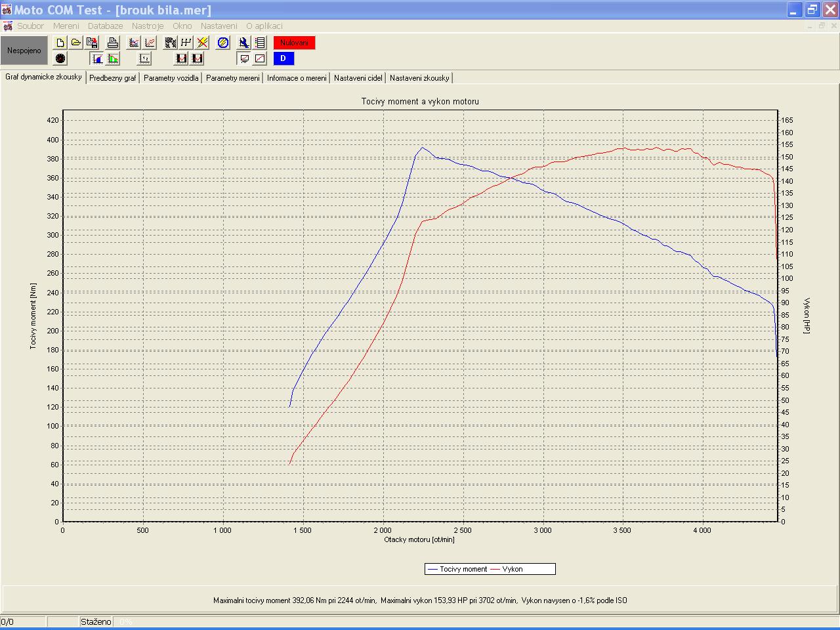Click the blue D button
Viewport: 840px width, 630px height.
pyautogui.click(x=283, y=58)
